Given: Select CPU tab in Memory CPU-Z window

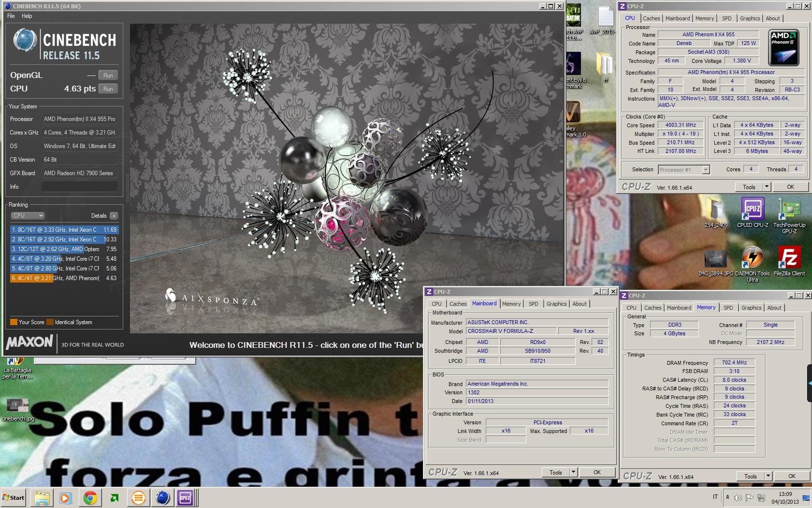Looking at the screenshot, I should point(631,308).
